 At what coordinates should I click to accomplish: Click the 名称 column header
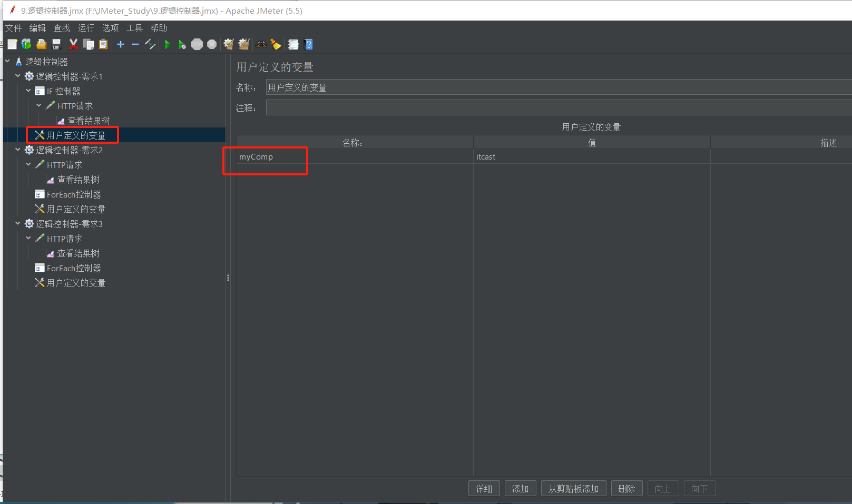pyautogui.click(x=355, y=143)
